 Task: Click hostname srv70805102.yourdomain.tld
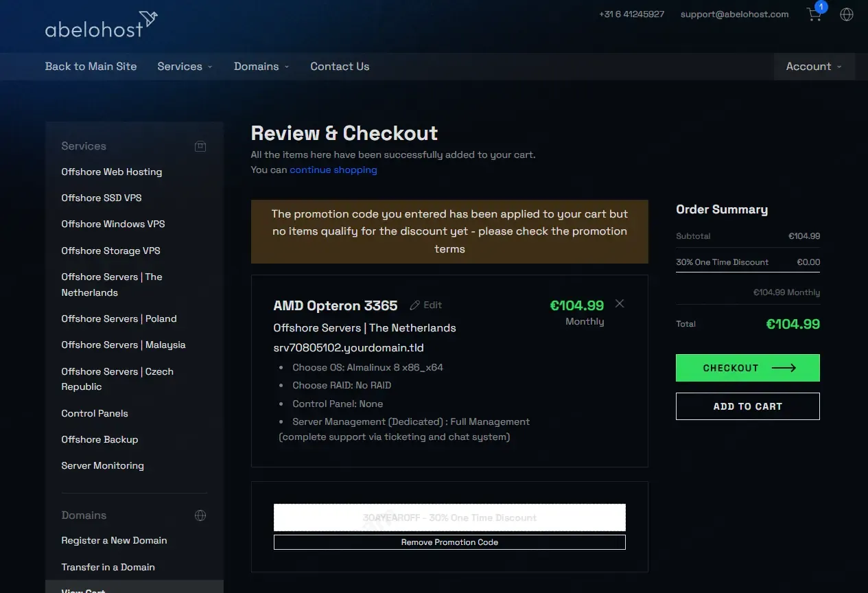349,348
